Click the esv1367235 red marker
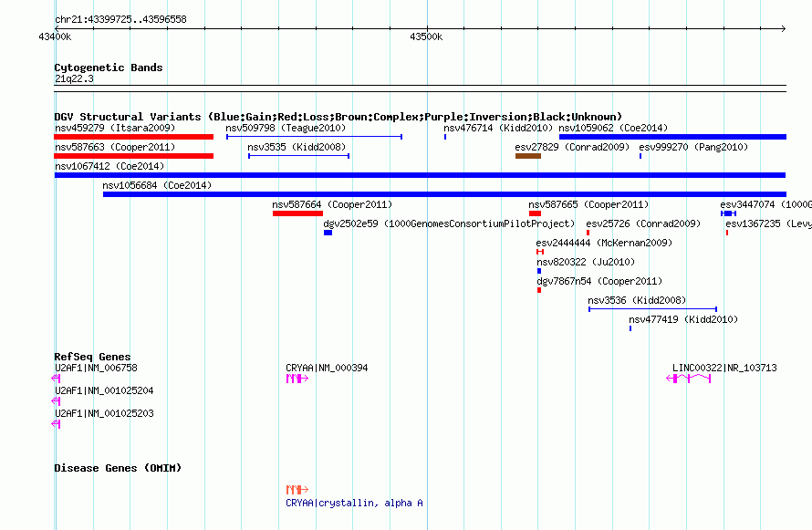Image resolution: width=812 pixels, height=530 pixels. click(727, 233)
